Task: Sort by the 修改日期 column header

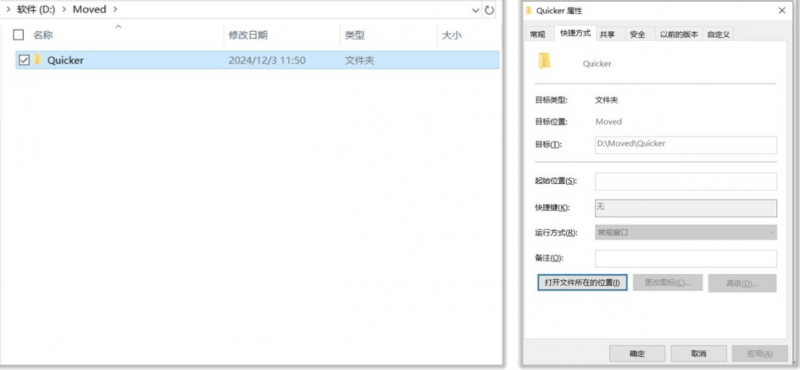Action: point(248,35)
